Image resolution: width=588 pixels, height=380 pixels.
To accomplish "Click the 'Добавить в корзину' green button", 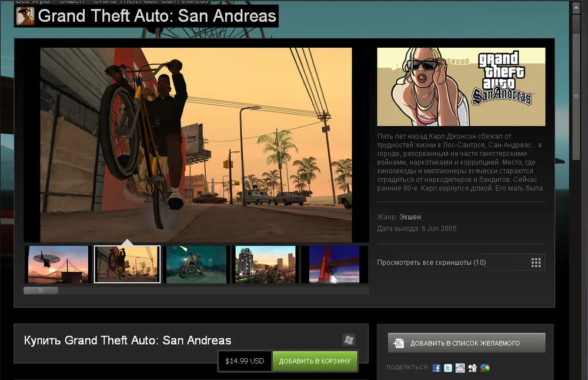I will (315, 361).
